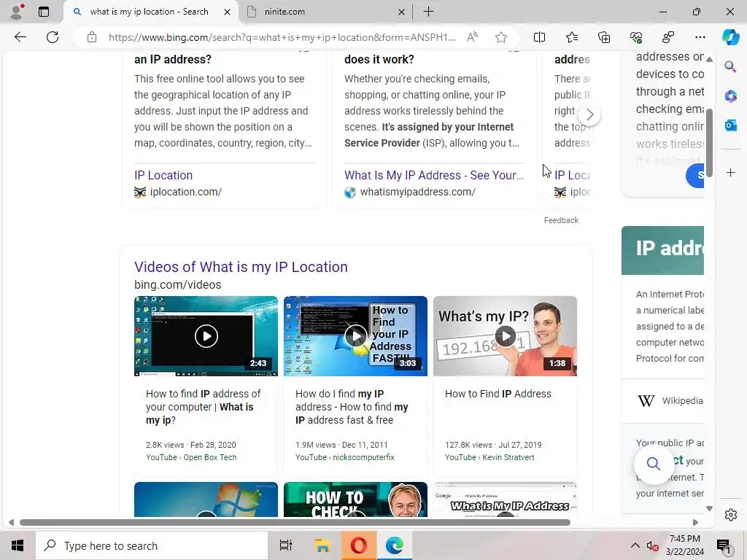Open 'How to Find IP Address' video title
Viewport: 747px width, 560px height.
(x=498, y=394)
